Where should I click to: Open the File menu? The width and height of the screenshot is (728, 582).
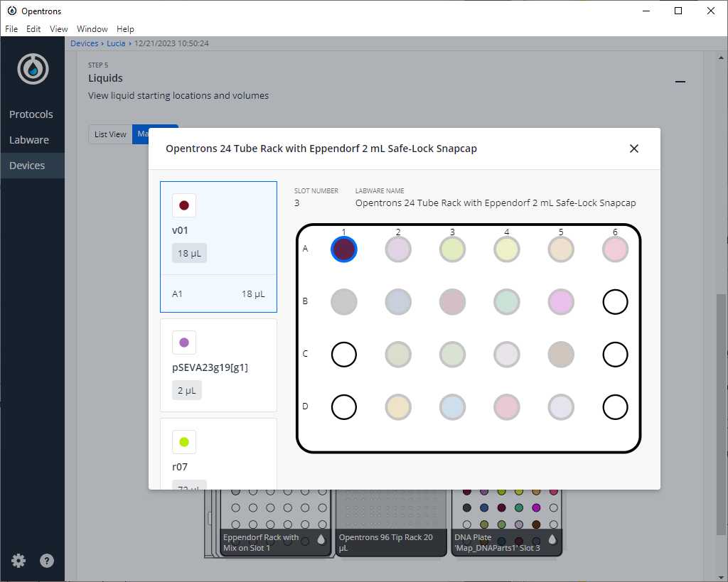click(12, 29)
